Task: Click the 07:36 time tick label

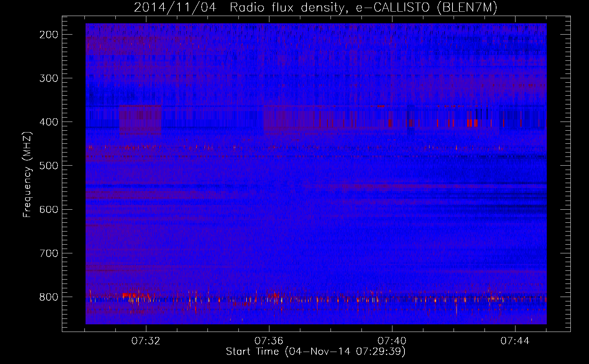Action: point(269,341)
